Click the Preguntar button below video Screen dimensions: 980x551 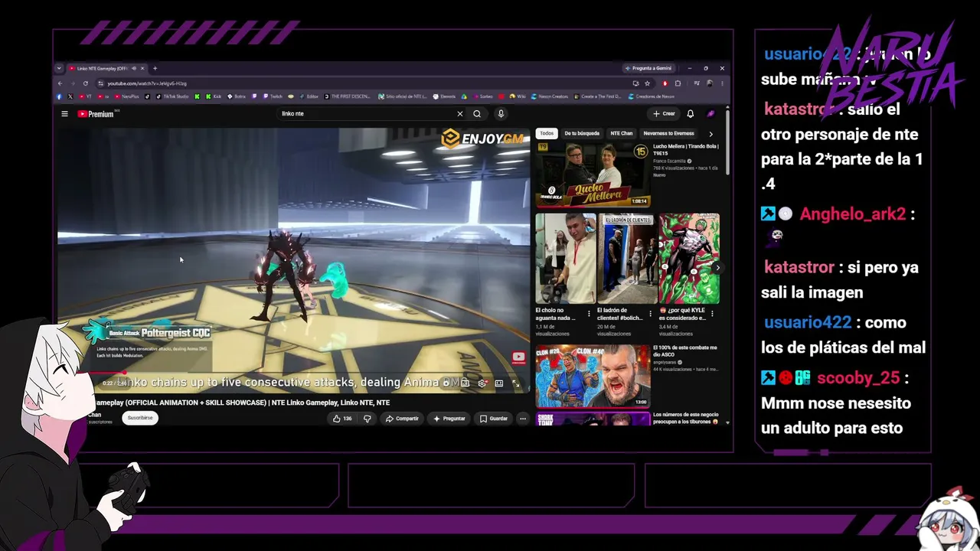pos(449,419)
